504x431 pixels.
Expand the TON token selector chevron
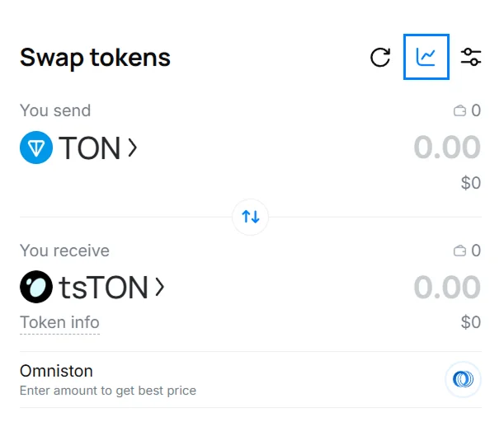click(133, 148)
